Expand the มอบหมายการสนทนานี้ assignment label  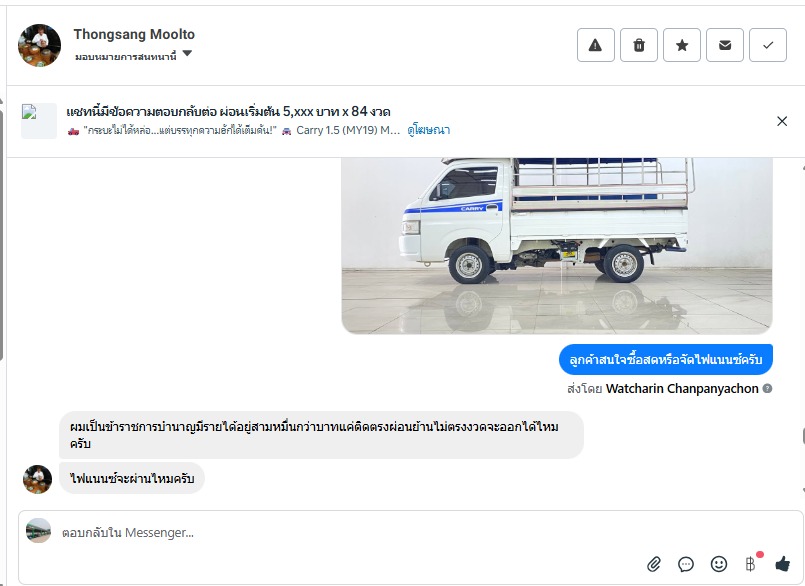(126, 56)
